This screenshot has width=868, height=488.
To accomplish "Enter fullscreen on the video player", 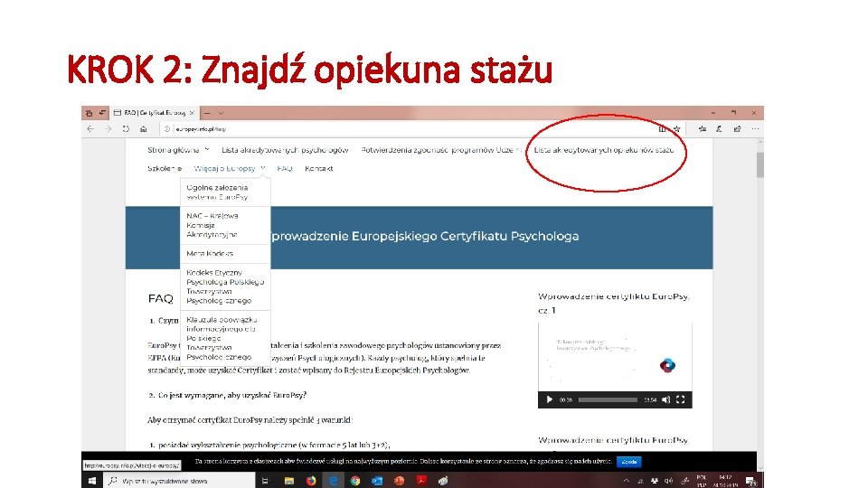I will (680, 399).
